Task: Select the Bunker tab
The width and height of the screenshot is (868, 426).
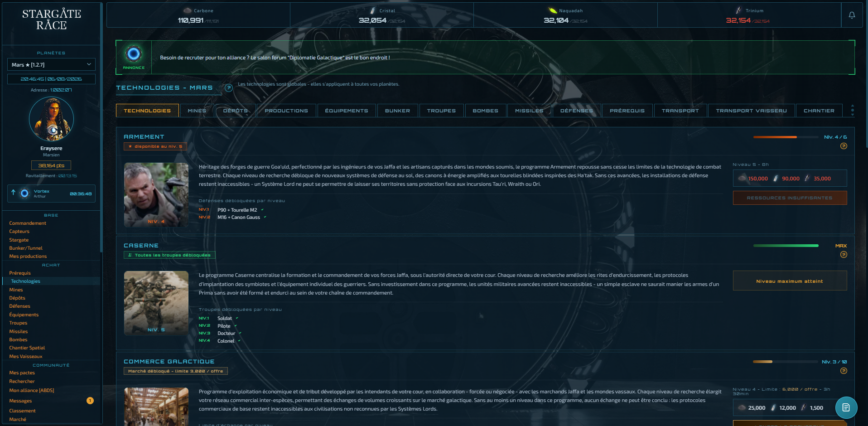Action: pos(397,111)
